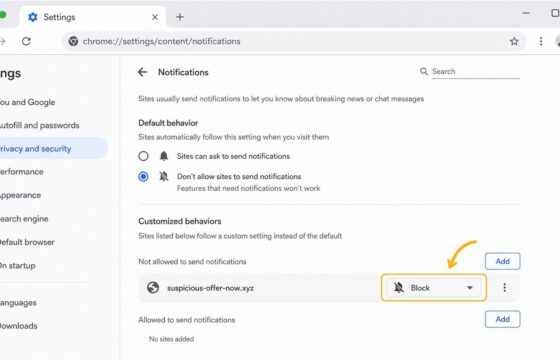Select Don't allow sites to send notifications
This screenshot has width=560, height=360.
click(x=143, y=176)
